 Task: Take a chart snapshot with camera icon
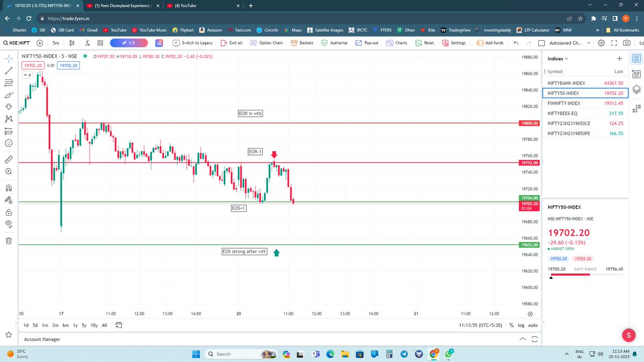[627, 43]
